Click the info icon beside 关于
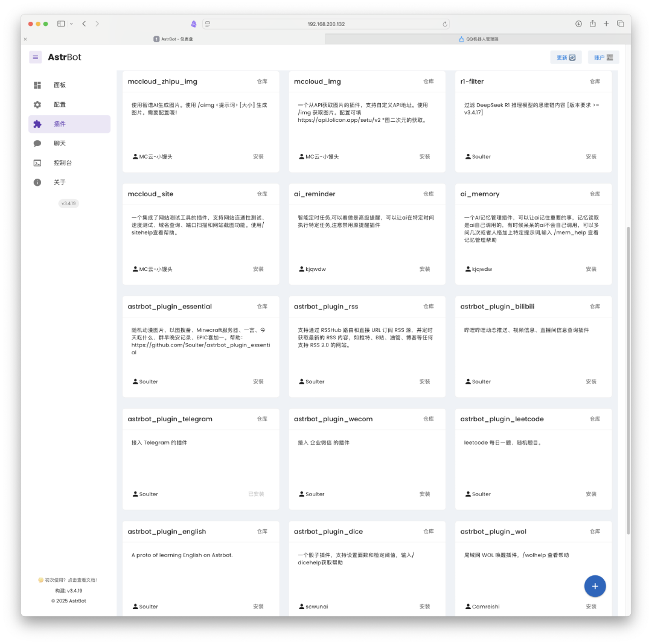 [x=37, y=182]
